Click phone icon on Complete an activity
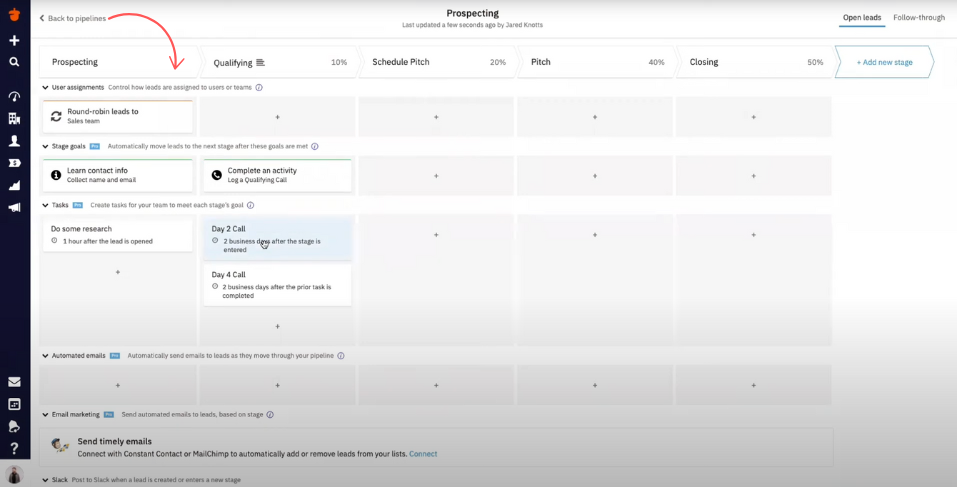The width and height of the screenshot is (957, 487). (216, 175)
